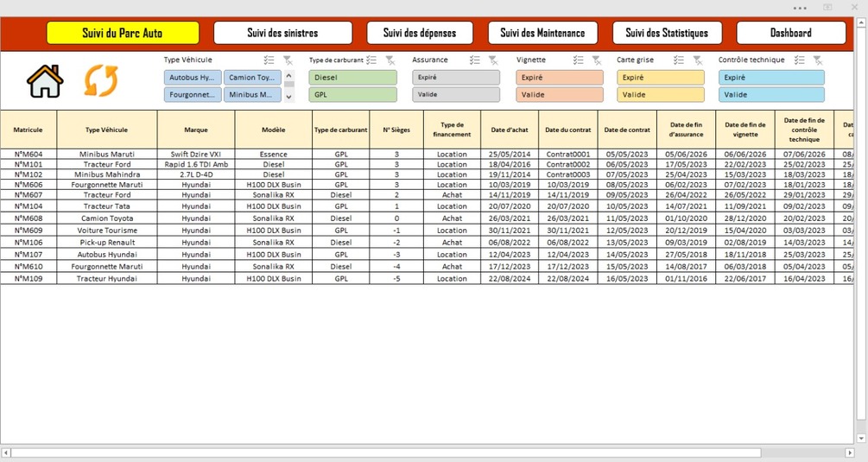Click the vertical scrollbar down arrow
This screenshot has height=462, width=868.
click(x=861, y=438)
